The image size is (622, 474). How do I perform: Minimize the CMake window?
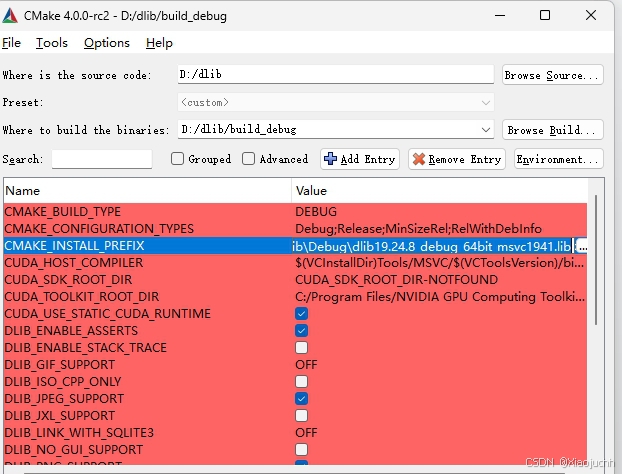[500, 15]
